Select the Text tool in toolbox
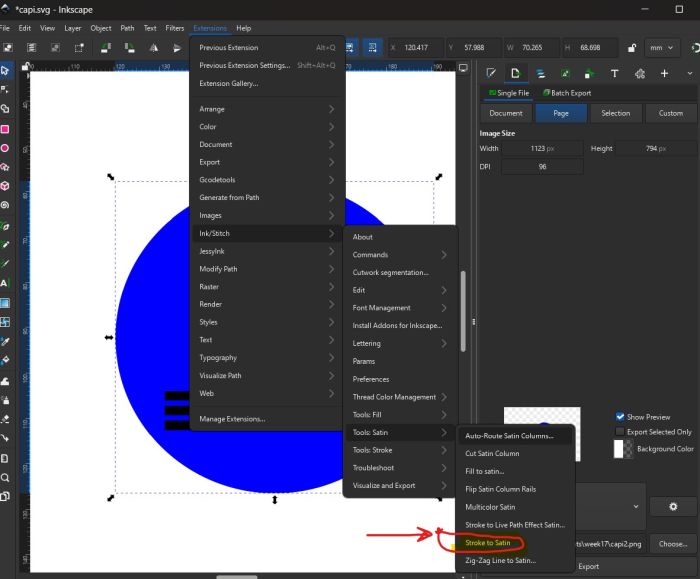Viewport: 700px width, 579px height. coord(4,283)
